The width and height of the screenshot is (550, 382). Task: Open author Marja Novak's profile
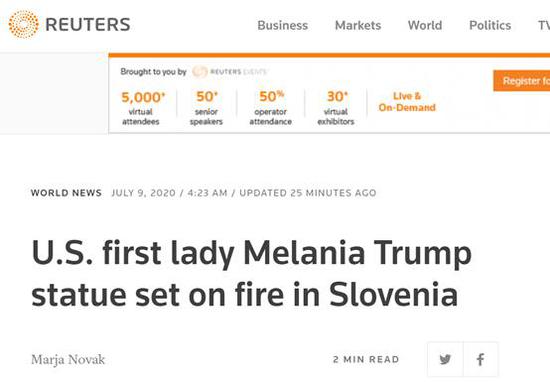[68, 360]
